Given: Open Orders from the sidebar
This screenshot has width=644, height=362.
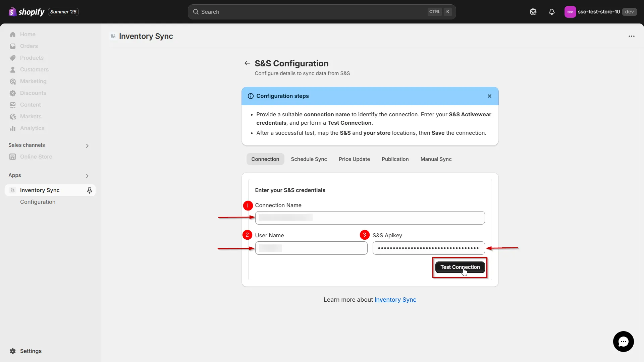Looking at the screenshot, I should [50, 46].
